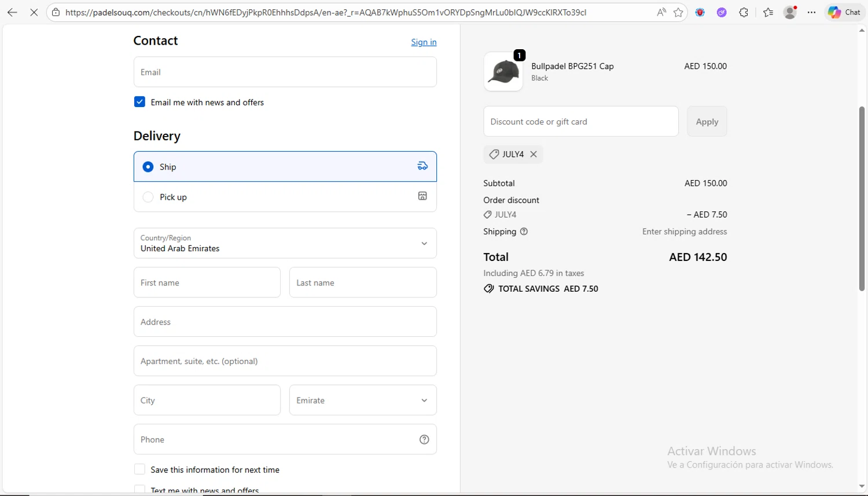Screen dimensions: 868x496
Task: Click the page vertical scrollbar thumb
Action: 862,199
